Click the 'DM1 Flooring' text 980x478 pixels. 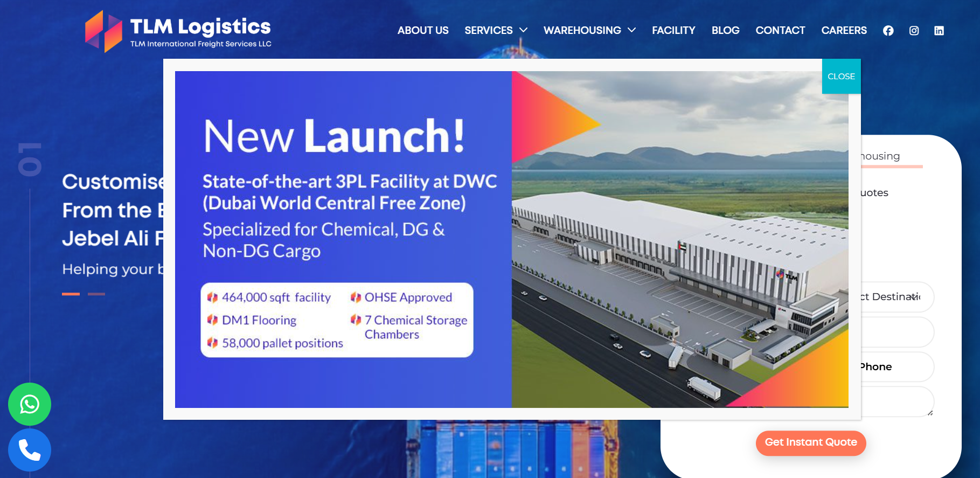pos(259,321)
